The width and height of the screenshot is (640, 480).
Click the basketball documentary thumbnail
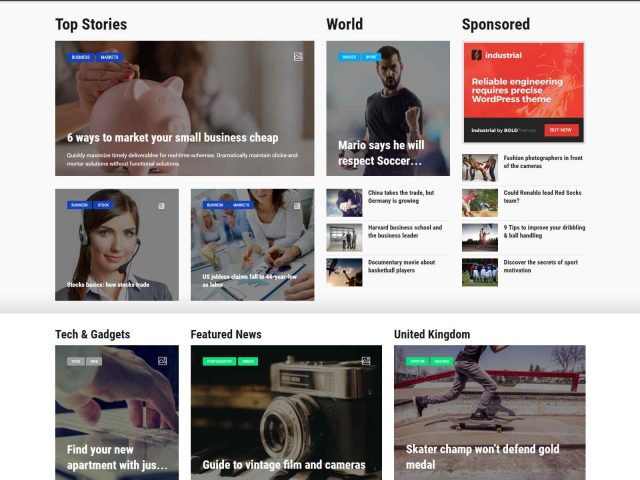[344, 272]
